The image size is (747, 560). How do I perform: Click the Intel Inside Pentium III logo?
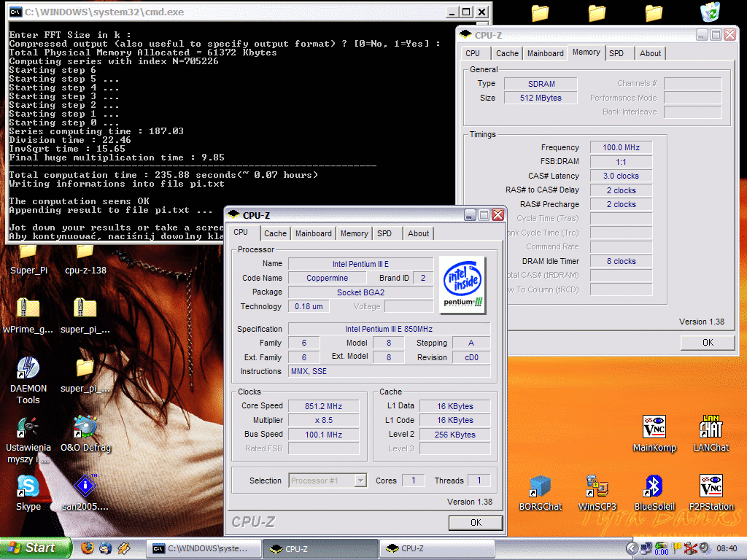(x=462, y=285)
